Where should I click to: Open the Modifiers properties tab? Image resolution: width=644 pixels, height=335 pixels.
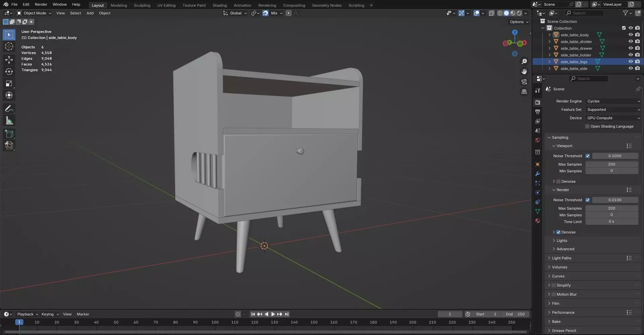pyautogui.click(x=538, y=174)
